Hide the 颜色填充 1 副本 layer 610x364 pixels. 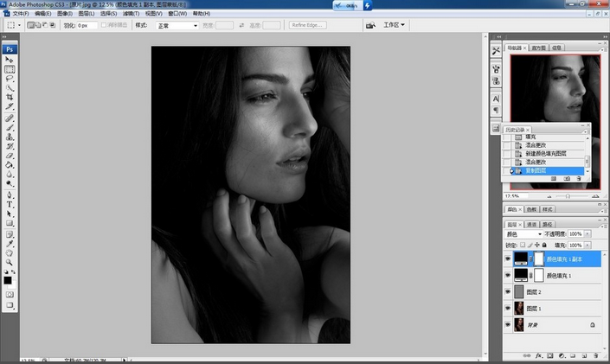[508, 259]
